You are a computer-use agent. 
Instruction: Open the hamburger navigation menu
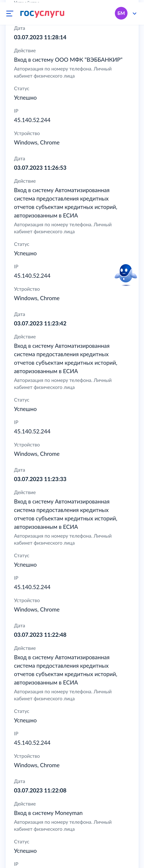point(10,13)
